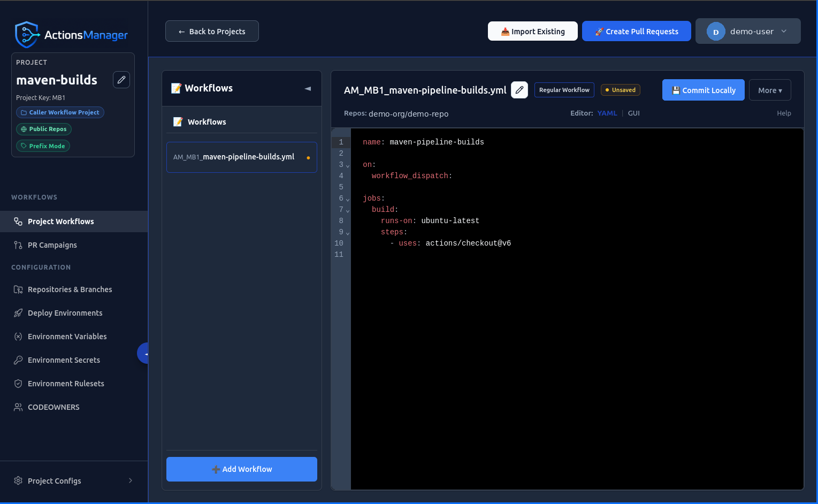Click the 'runs-on: ubuntu-latest' code line

coord(430,221)
